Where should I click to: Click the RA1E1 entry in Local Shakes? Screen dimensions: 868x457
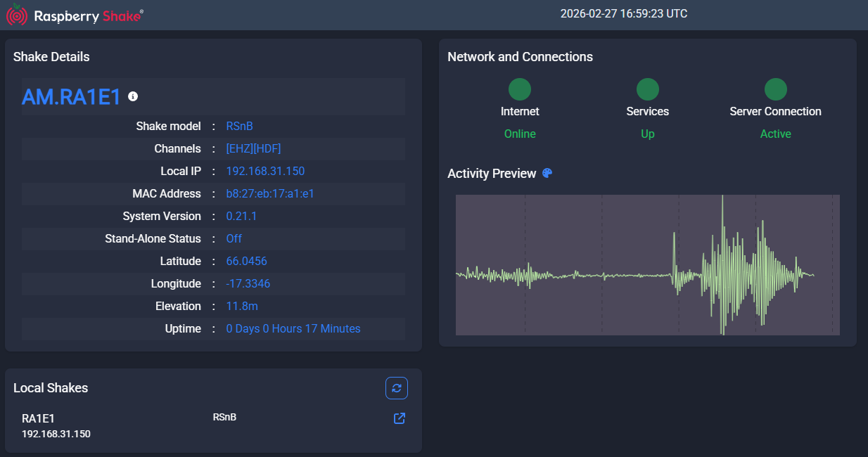39,419
